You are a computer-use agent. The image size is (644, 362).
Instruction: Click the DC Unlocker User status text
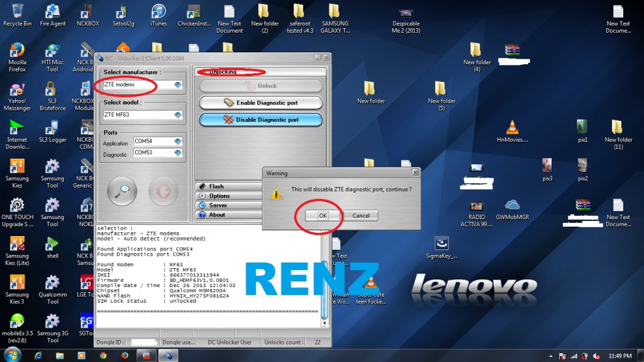[x=229, y=342]
